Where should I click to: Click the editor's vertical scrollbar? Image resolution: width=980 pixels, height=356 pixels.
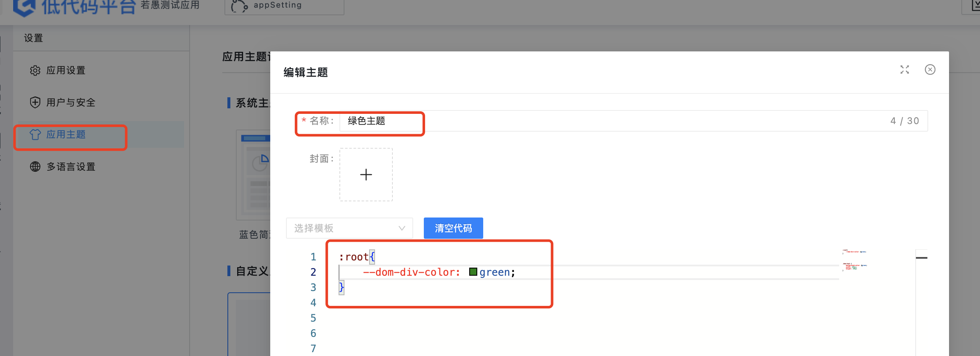point(921,302)
